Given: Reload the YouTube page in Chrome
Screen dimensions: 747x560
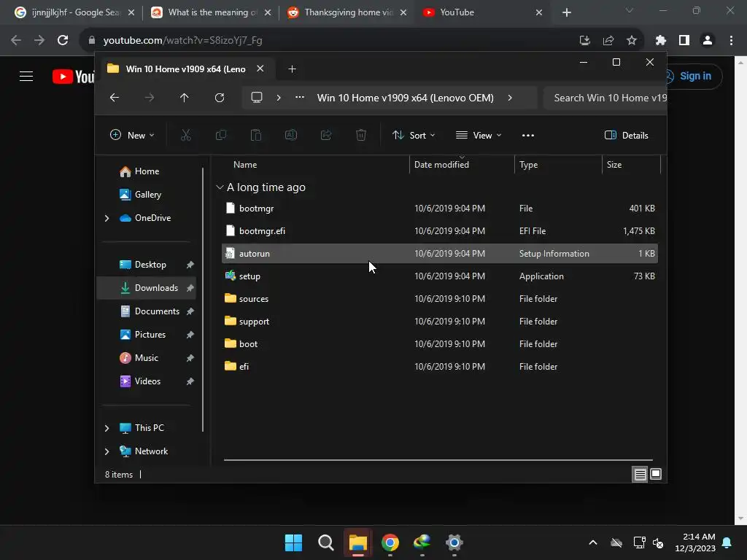Looking at the screenshot, I should [x=63, y=41].
